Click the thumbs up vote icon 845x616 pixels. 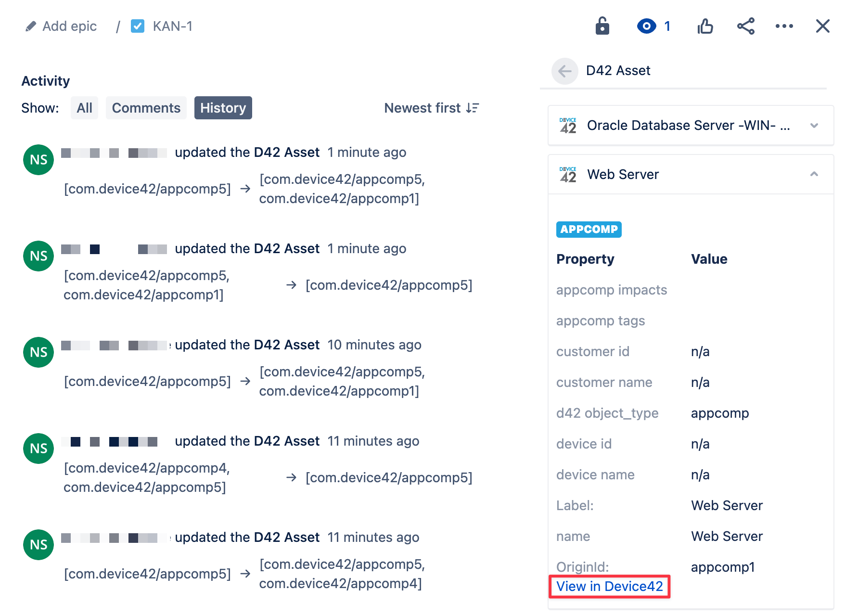(x=705, y=26)
